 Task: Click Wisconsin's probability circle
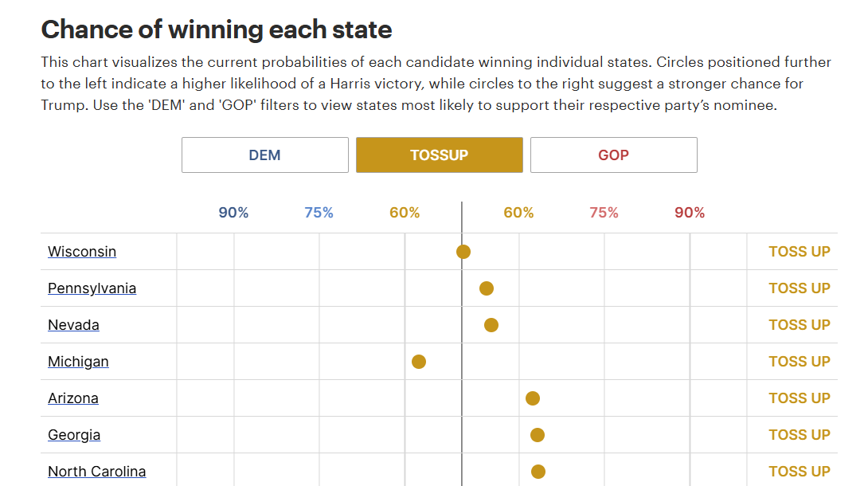(x=463, y=252)
